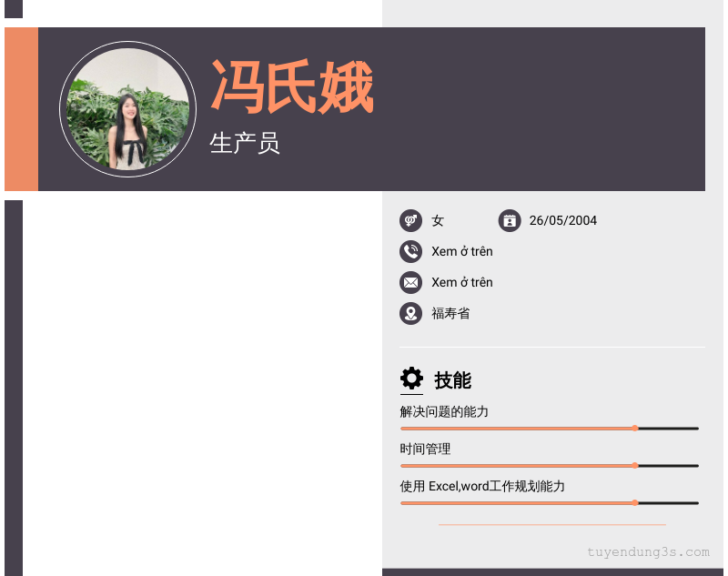Click the Excel, word skill slider bar
This screenshot has width=728, height=576.
(x=549, y=502)
